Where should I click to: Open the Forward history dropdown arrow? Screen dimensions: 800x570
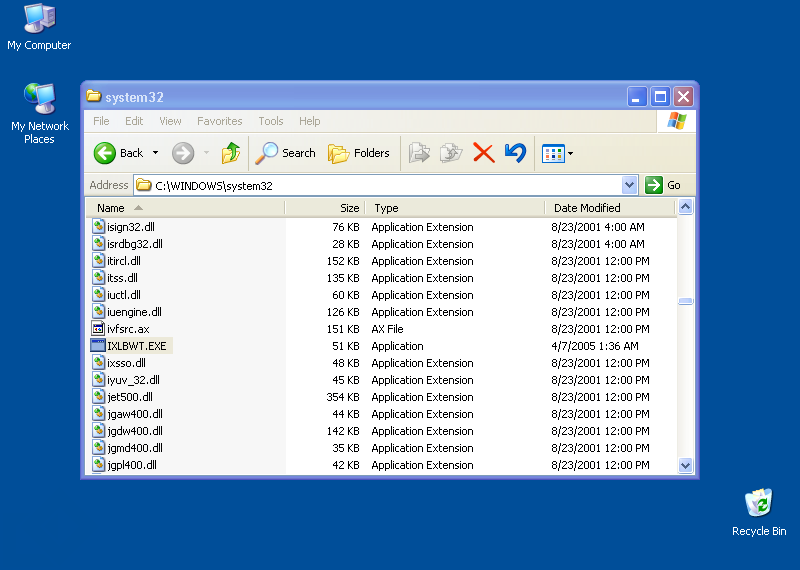coord(207,153)
